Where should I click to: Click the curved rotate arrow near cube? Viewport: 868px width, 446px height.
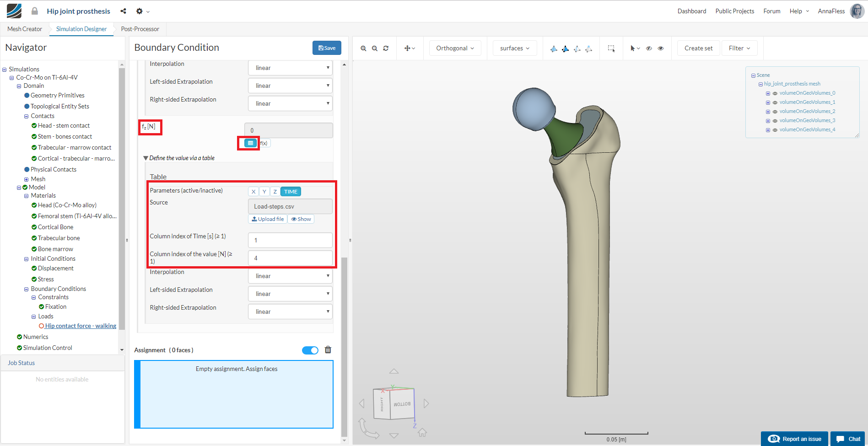pyautogui.click(x=368, y=429)
